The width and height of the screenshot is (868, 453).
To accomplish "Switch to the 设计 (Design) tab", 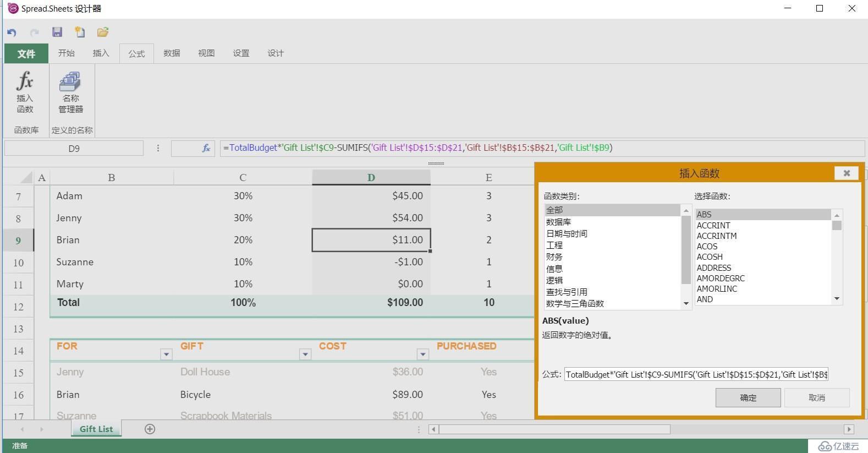I will (x=276, y=53).
